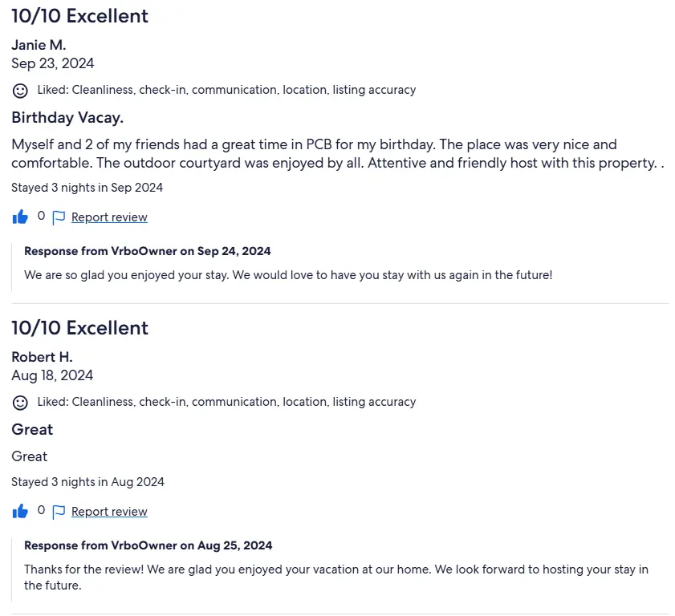
Task: Select reviewer name Robert H.
Action: pyautogui.click(x=42, y=357)
